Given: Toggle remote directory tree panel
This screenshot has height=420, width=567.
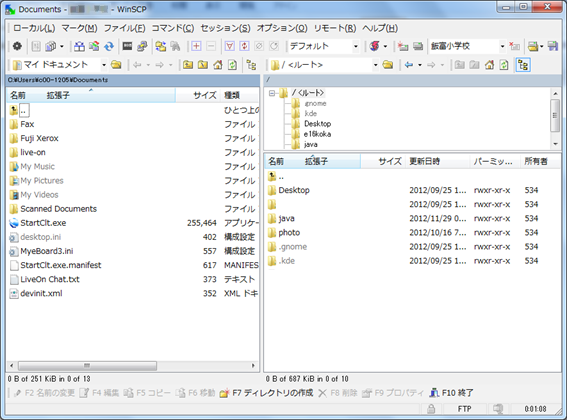Looking at the screenshot, I should coord(523,65).
